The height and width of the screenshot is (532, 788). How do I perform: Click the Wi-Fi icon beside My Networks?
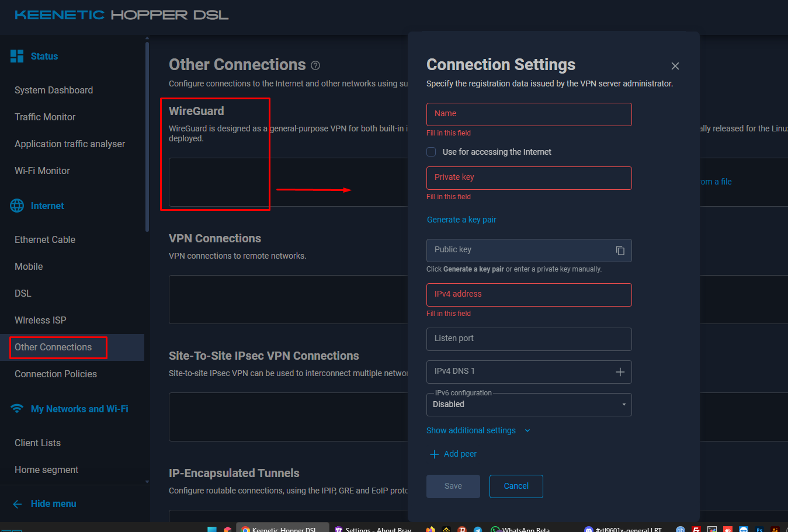point(17,409)
